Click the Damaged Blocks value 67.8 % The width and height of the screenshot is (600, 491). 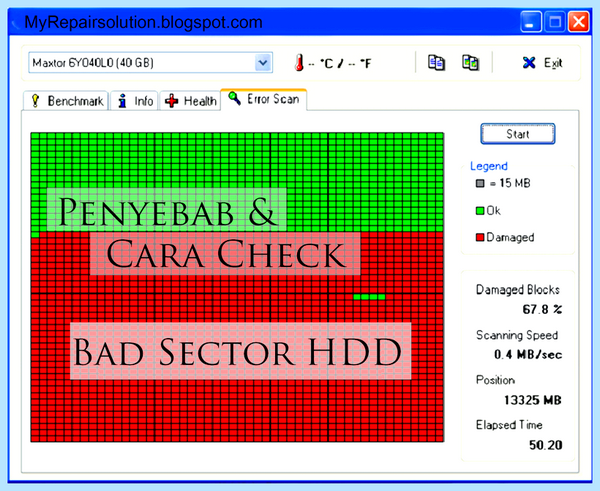542,309
